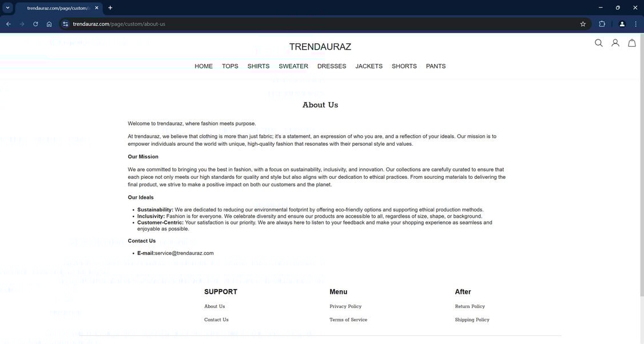The image size is (644, 344).
Task: Open the SHIRTS category
Action: click(x=259, y=66)
